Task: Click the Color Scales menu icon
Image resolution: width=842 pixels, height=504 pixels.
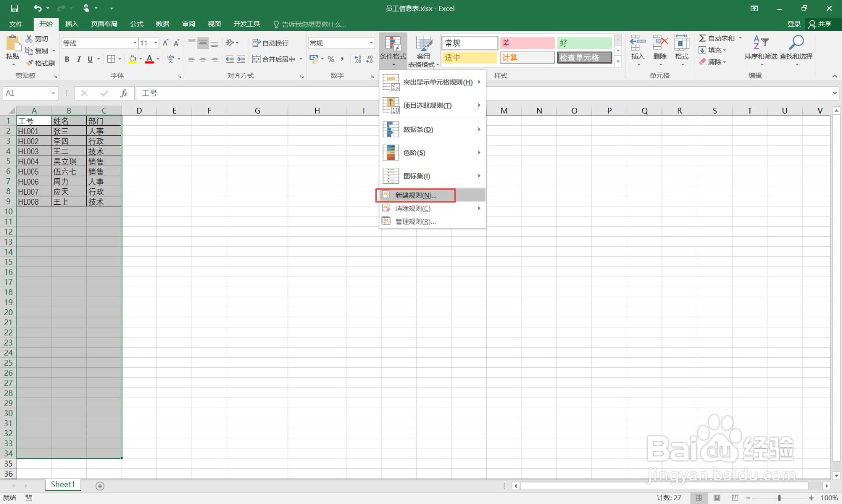Action: click(390, 153)
